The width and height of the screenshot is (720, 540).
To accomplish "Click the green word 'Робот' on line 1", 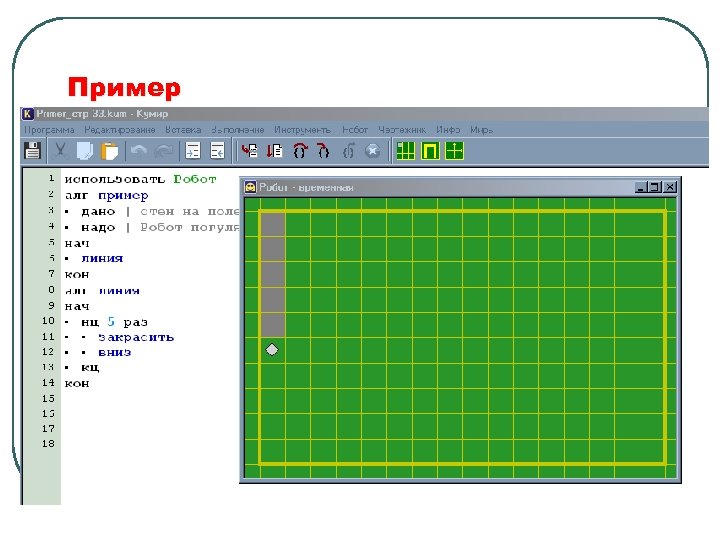I will click(x=195, y=179).
